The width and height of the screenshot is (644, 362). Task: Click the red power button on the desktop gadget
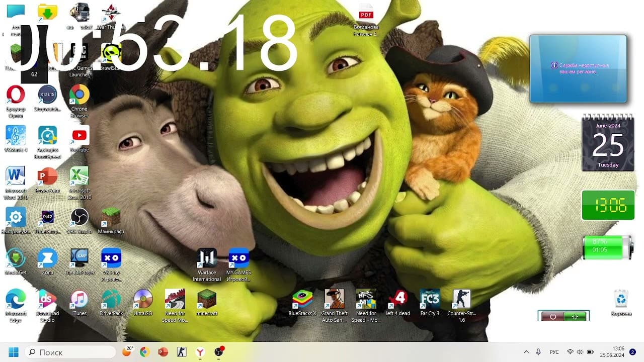[x=552, y=316]
